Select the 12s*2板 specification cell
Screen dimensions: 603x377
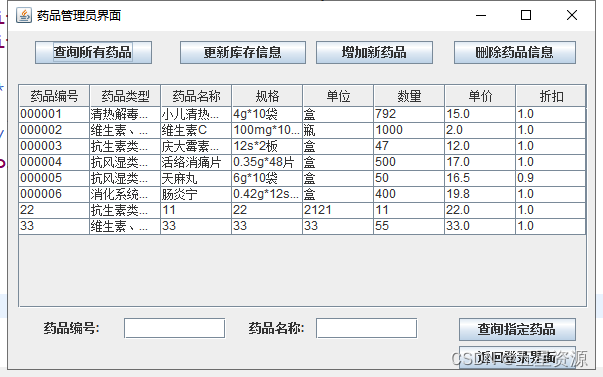tap(267, 146)
